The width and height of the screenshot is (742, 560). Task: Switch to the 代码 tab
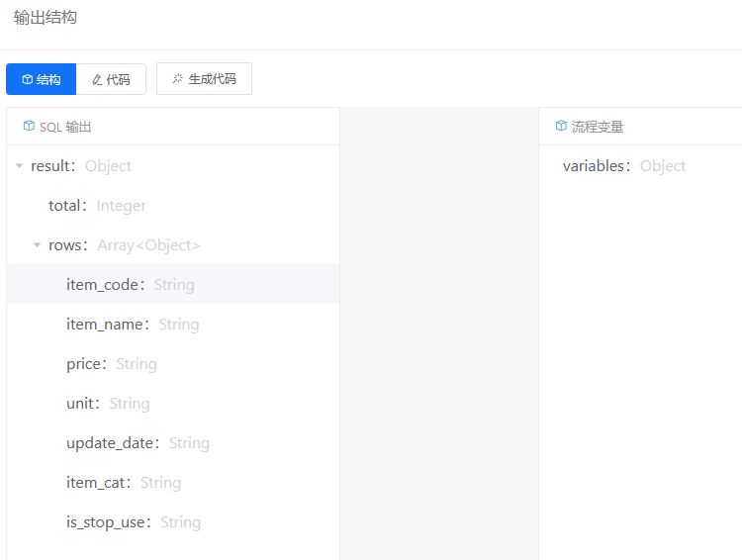point(111,79)
